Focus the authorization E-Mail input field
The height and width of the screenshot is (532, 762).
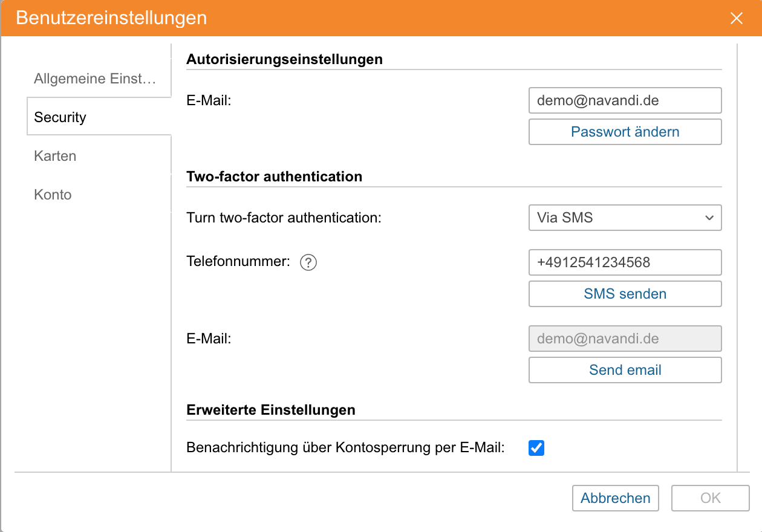(x=625, y=100)
